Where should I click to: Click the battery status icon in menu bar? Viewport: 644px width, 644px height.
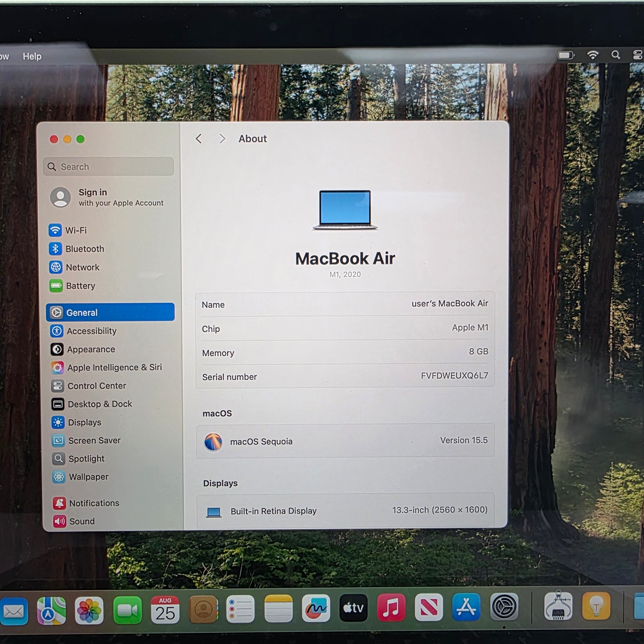566,55
